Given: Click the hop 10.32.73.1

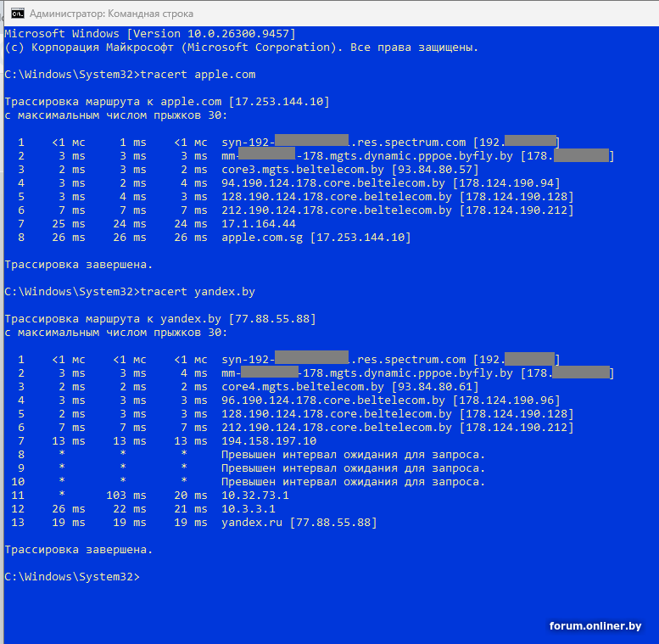Looking at the screenshot, I should 255,496.
